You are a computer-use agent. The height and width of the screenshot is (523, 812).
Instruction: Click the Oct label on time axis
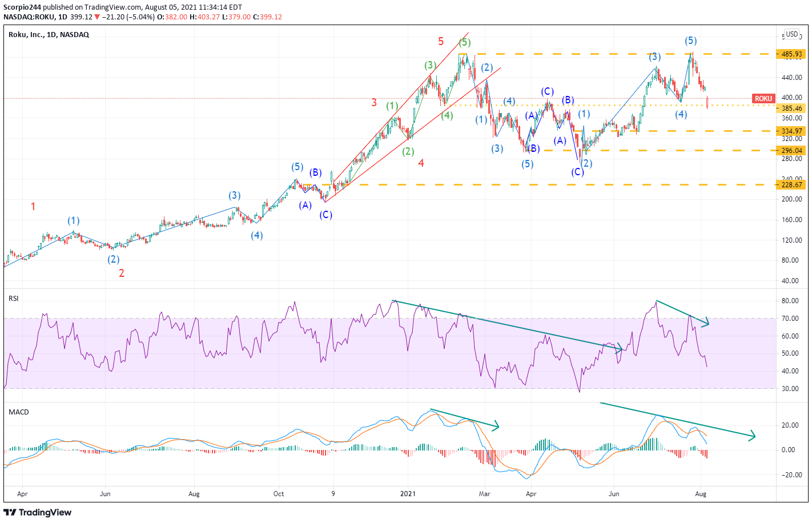[279, 493]
